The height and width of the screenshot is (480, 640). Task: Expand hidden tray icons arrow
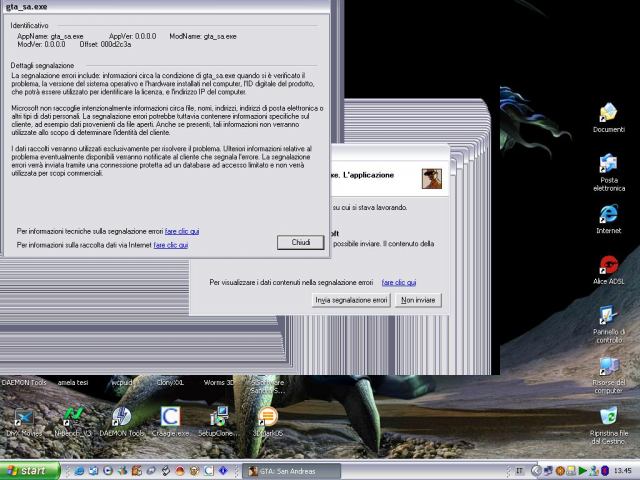tap(536, 471)
